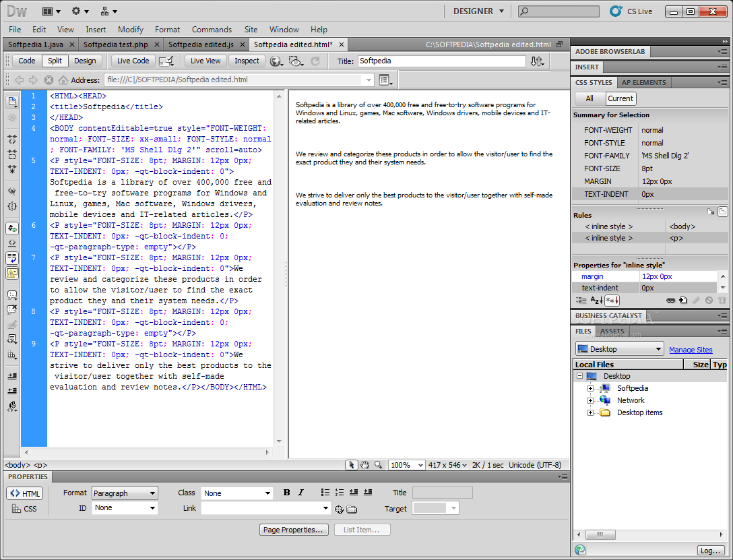Show only set properties toggle
The height and width of the screenshot is (560, 733).
tap(612, 300)
